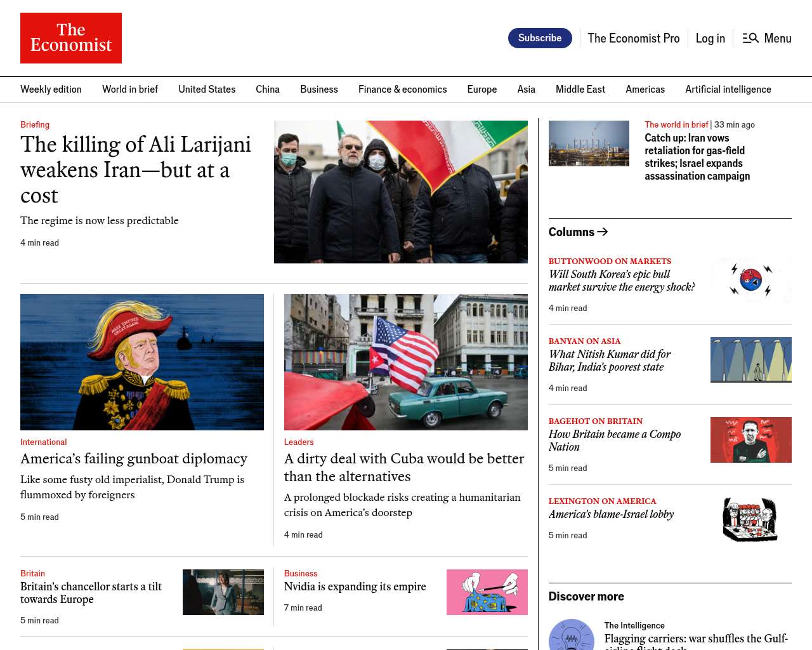
Task: Open the Cuba flags car photo
Action: 406,362
